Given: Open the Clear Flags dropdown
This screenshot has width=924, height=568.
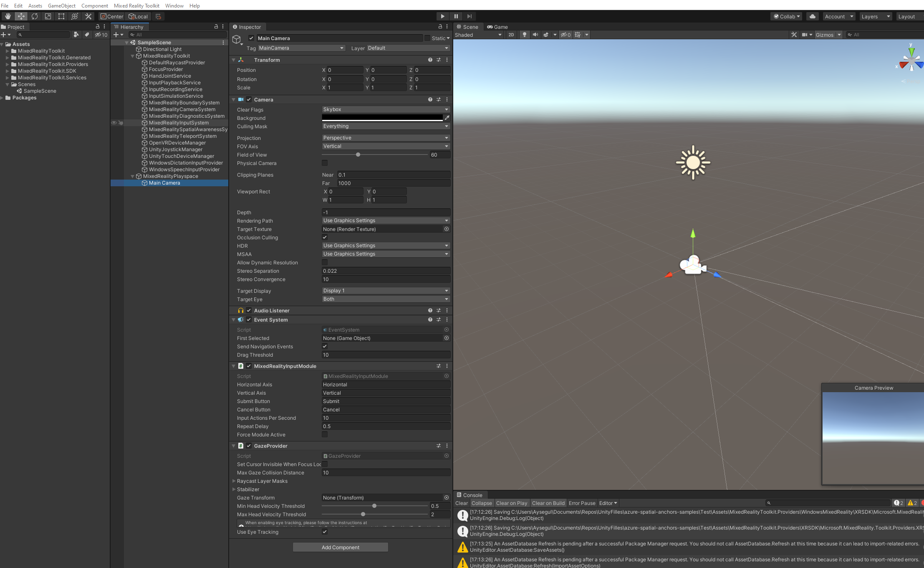Looking at the screenshot, I should (386, 109).
